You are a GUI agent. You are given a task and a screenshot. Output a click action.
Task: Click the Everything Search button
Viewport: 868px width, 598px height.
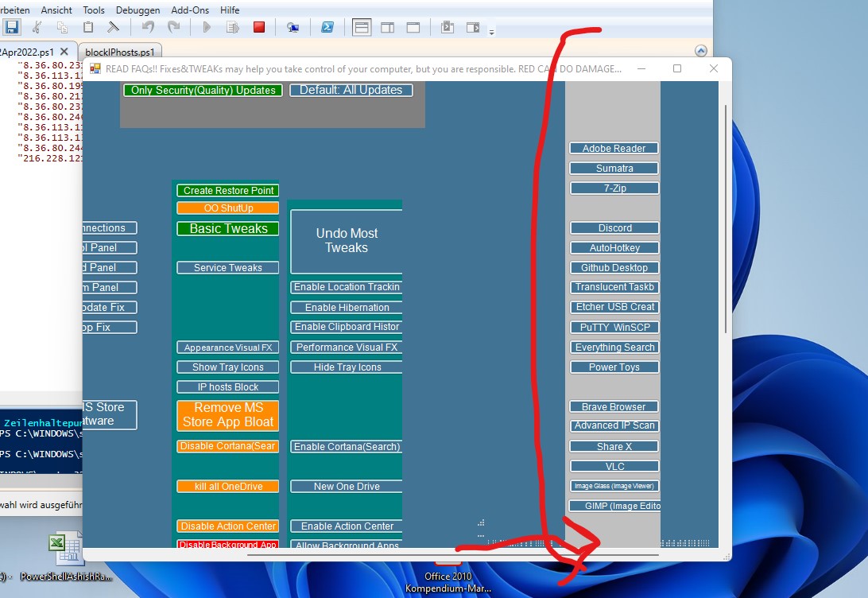click(x=614, y=348)
